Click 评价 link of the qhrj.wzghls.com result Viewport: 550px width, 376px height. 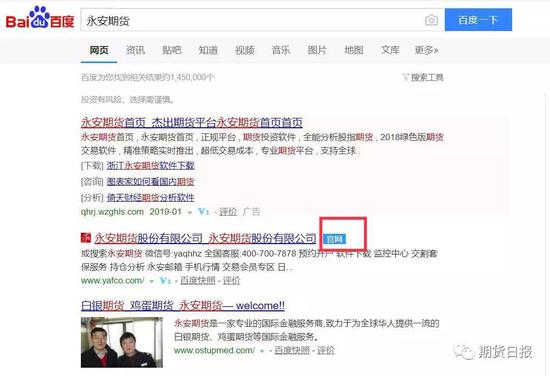[x=228, y=212]
